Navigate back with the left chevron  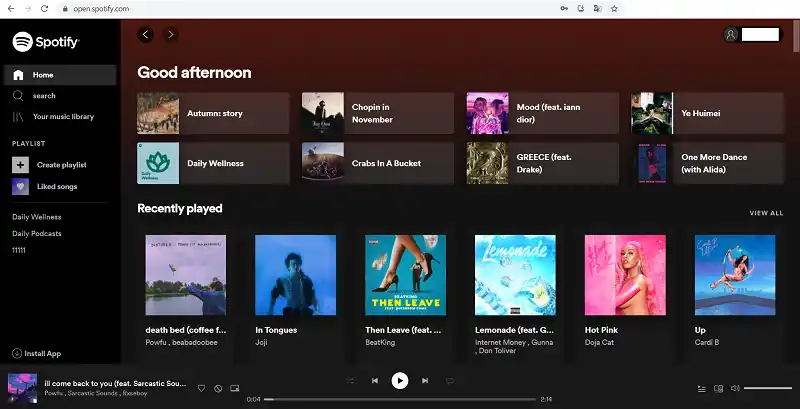tap(146, 34)
